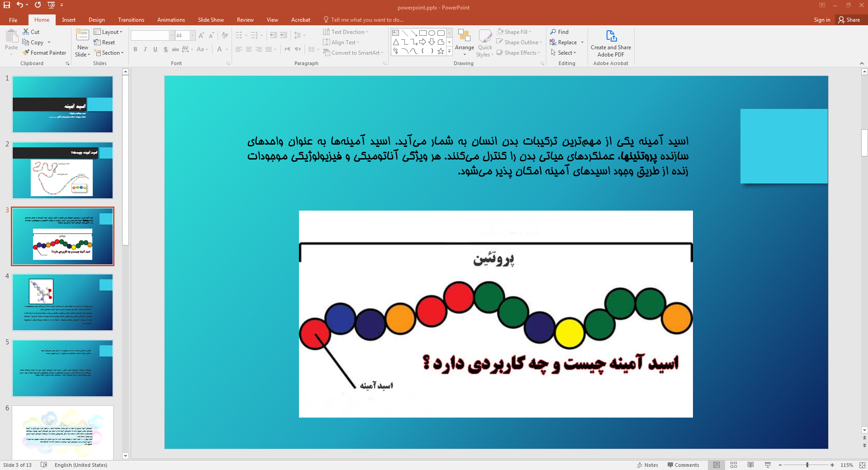Expand Text Direction options
This screenshot has height=470, width=868.
[346, 32]
